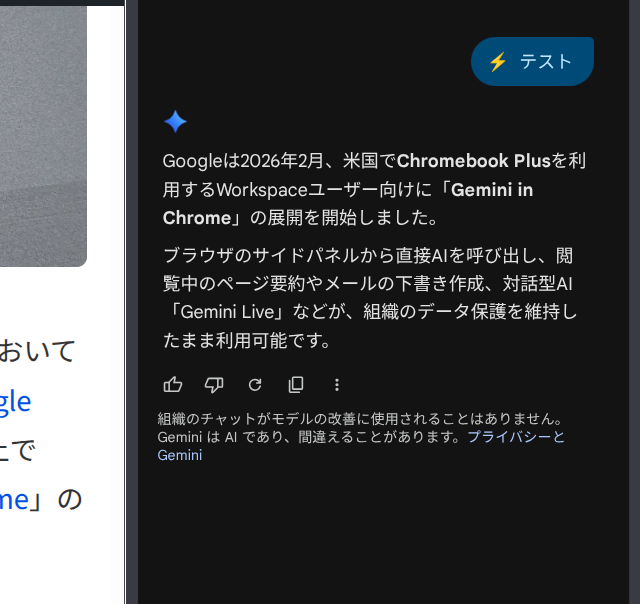
Task: Click the side panel's right edge scrollbar
Action: pos(635,302)
